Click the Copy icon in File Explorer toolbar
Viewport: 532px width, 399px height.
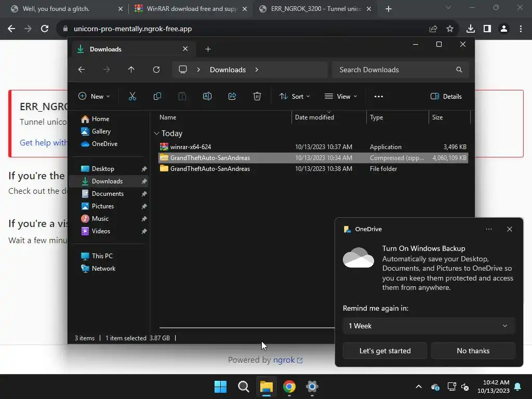click(157, 96)
